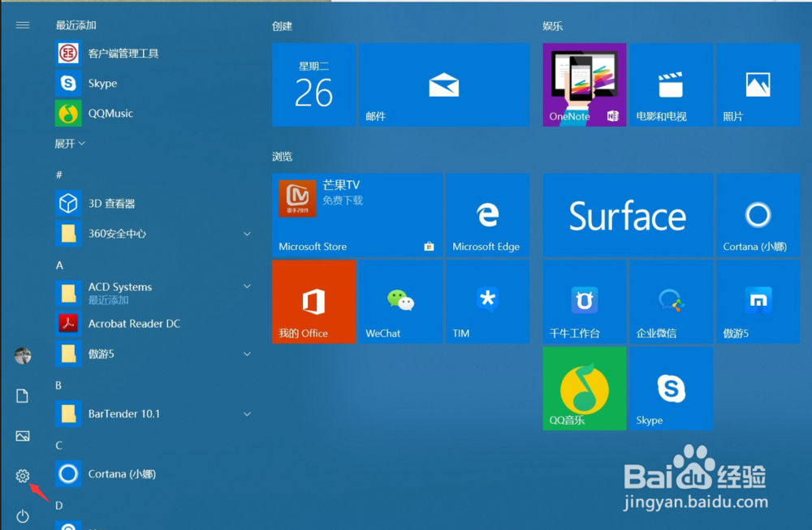Open the WeChat tile
The height and width of the screenshot is (530, 812).
(x=401, y=302)
